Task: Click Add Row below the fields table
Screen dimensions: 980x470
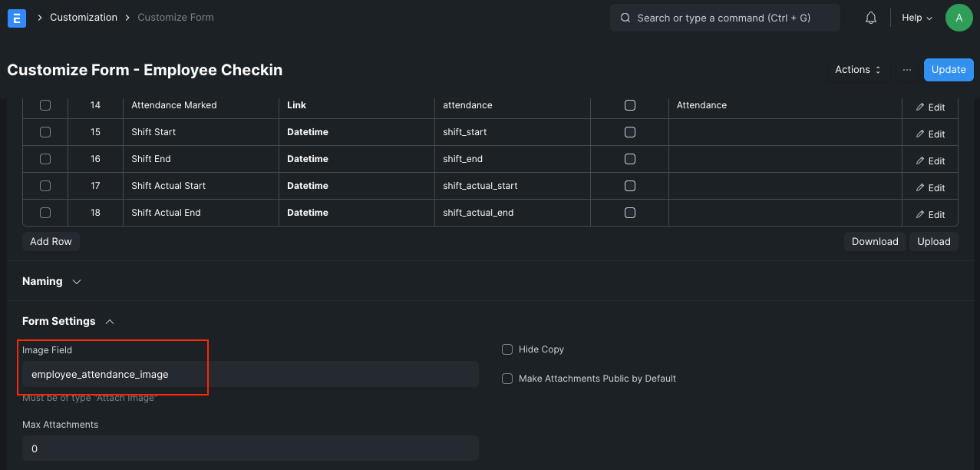Action: [x=51, y=241]
